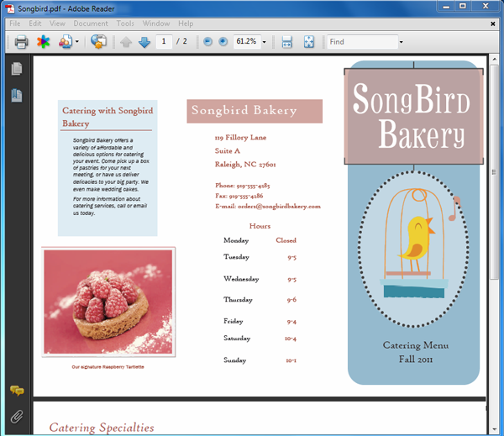Click the 'Monday' row label
This screenshot has width=504, height=436.
[236, 240]
